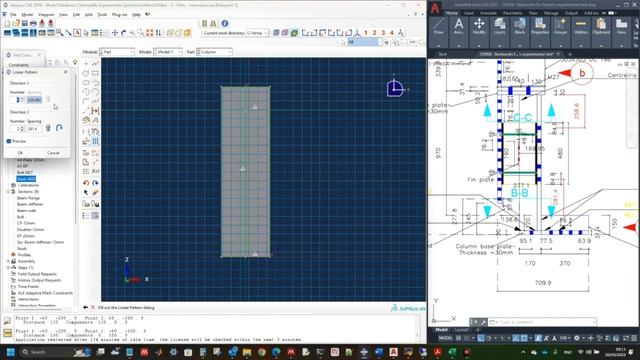Screen dimensions: 640x360
Task: Click the back arrow in prompt area
Action: click(85, 307)
